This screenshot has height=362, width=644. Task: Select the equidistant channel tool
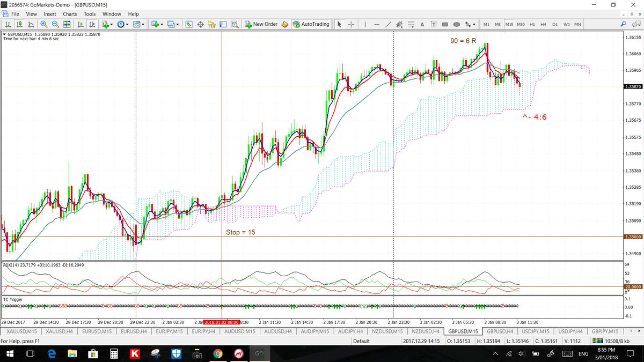(399, 24)
